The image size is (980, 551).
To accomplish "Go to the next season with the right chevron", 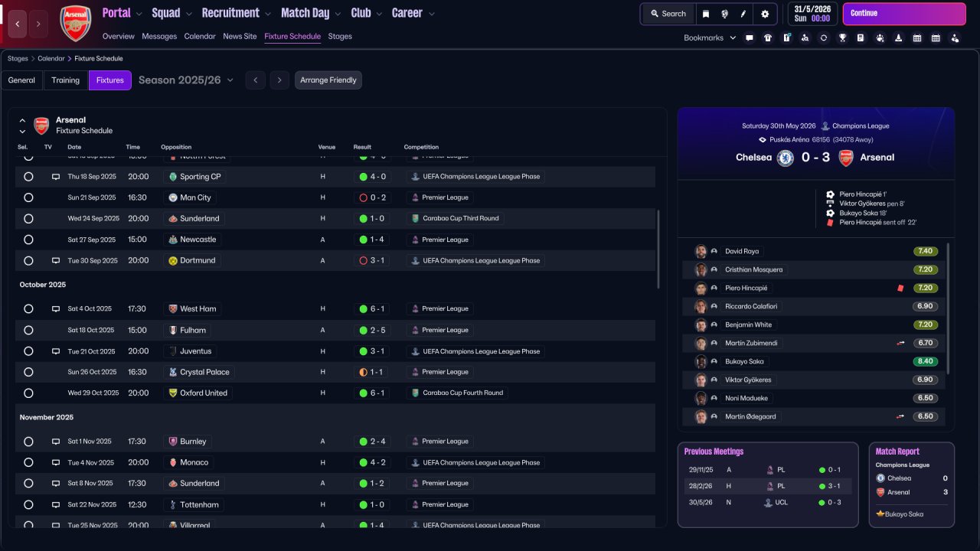I will pos(279,80).
